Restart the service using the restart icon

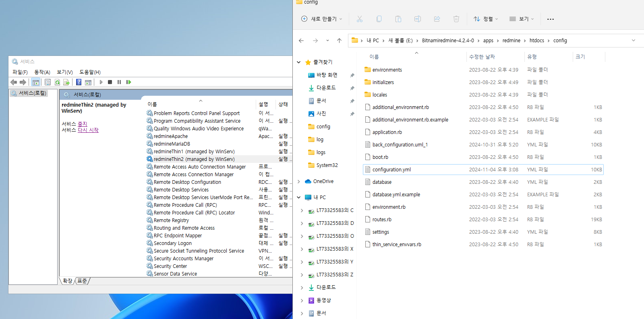click(128, 82)
